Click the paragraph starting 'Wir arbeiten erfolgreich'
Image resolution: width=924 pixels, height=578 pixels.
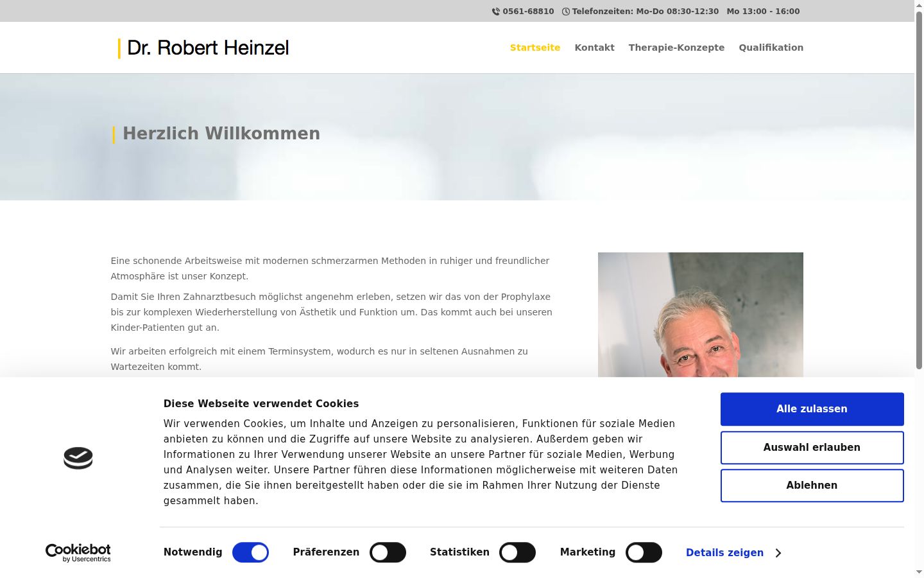(x=319, y=359)
